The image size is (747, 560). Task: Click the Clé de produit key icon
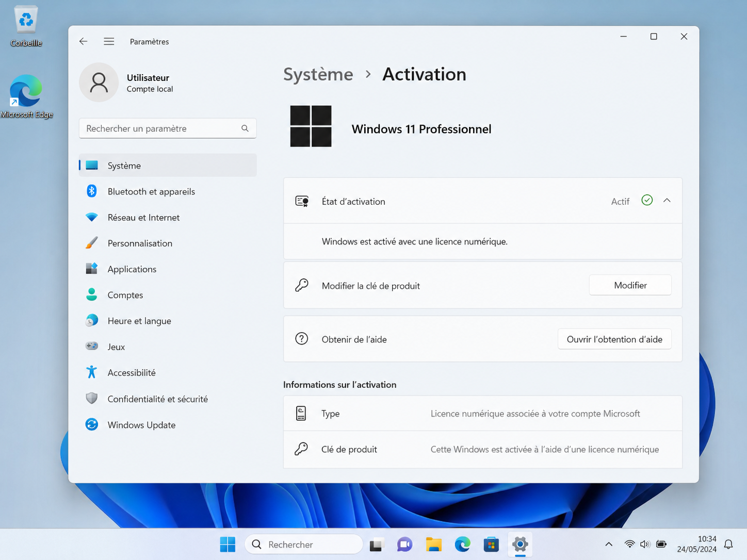[x=301, y=449]
